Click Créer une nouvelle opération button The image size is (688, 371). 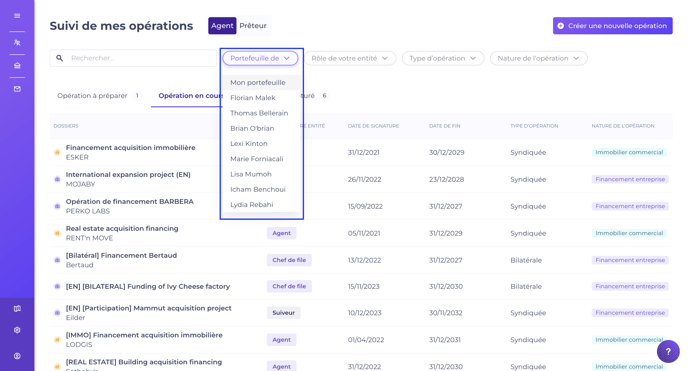pos(613,26)
